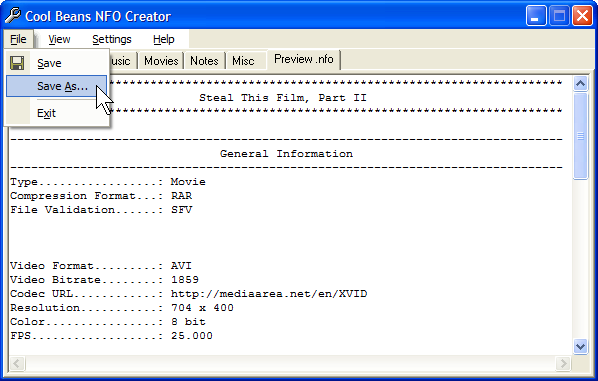The height and width of the screenshot is (381, 598).
Task: Click the horizontal scrollbar right arrow
Action: pyautogui.click(x=563, y=363)
